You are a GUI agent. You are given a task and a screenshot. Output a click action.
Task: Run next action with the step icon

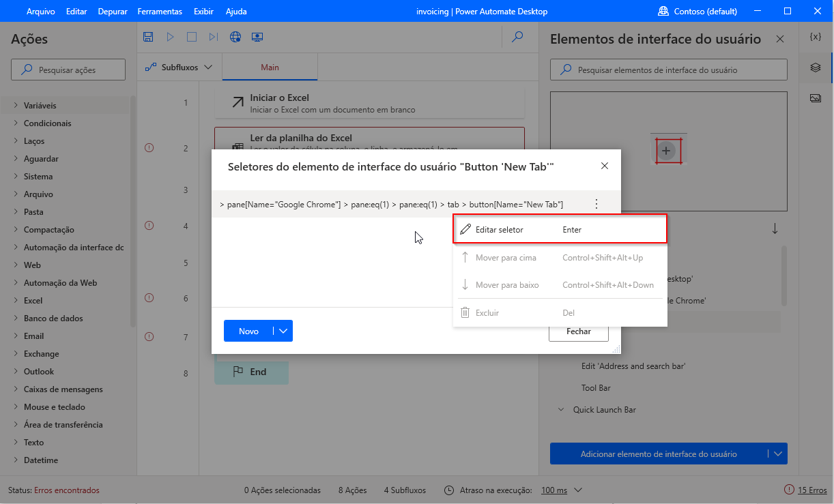pos(214,37)
